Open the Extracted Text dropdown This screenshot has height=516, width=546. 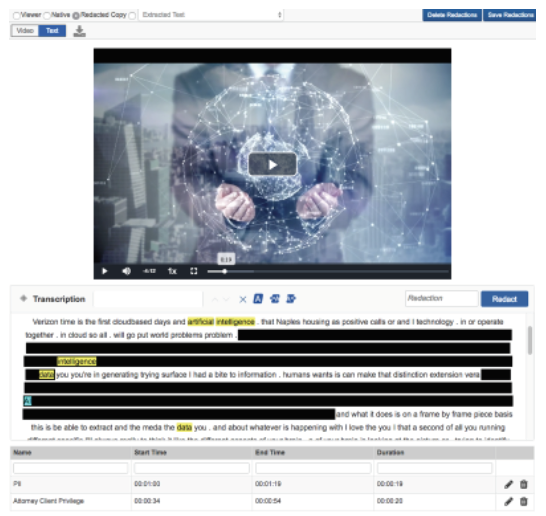211,15
